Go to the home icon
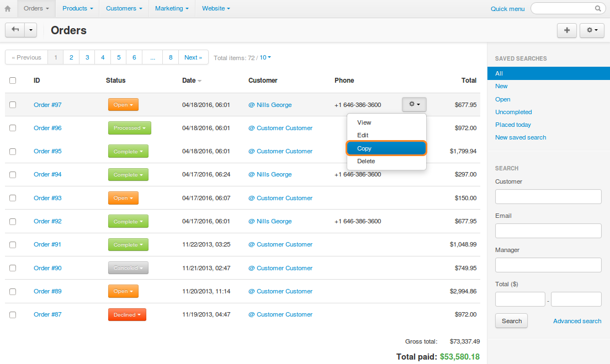610x364 pixels. pos(8,8)
